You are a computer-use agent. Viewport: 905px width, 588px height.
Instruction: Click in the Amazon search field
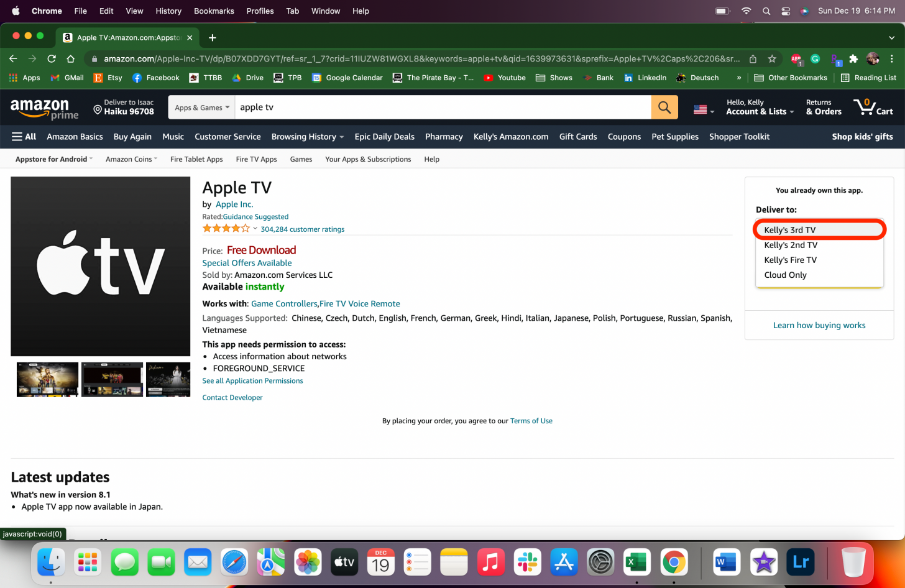click(x=443, y=108)
